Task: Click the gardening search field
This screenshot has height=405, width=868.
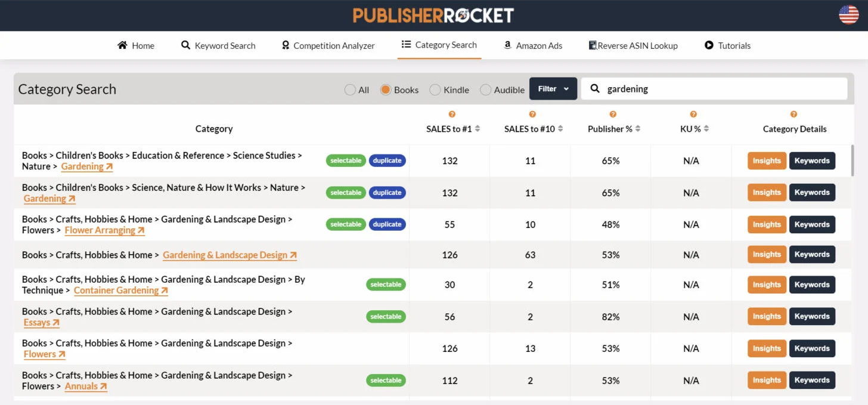Action: click(714, 89)
